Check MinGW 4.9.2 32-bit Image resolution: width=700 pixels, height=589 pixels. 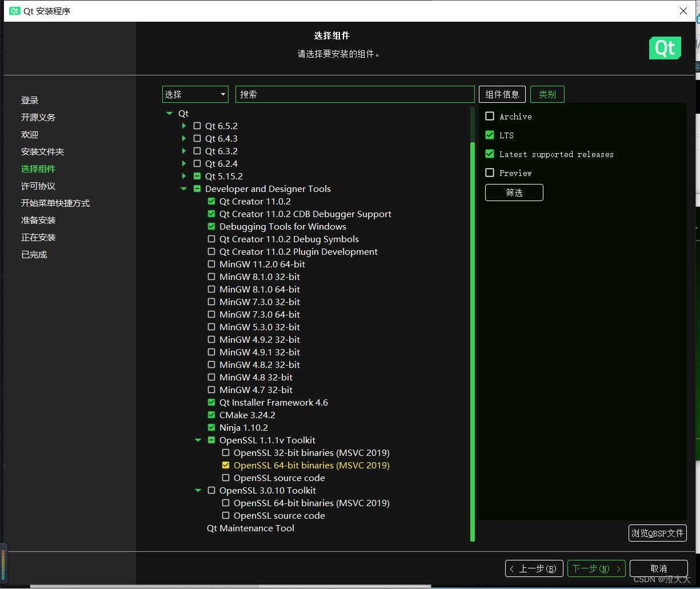click(x=211, y=339)
